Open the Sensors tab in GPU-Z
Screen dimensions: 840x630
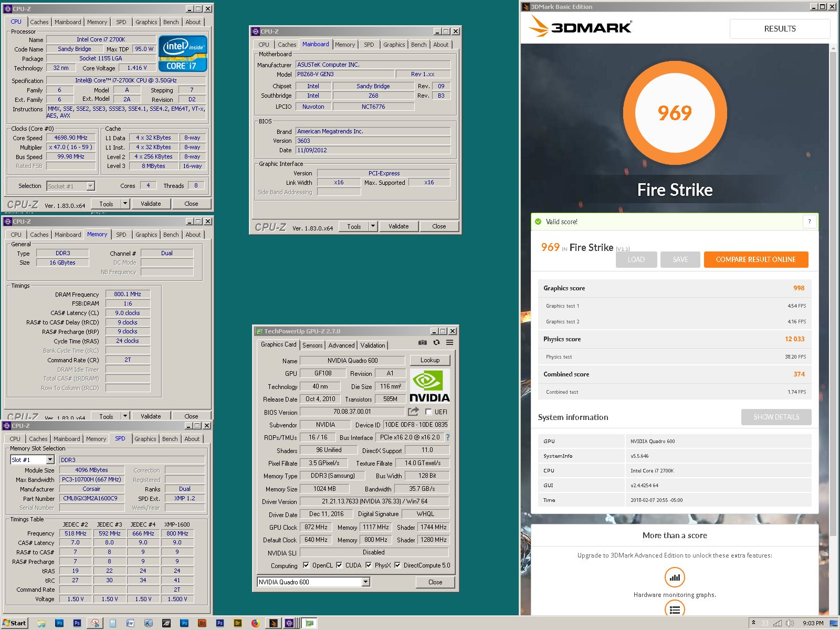click(312, 345)
